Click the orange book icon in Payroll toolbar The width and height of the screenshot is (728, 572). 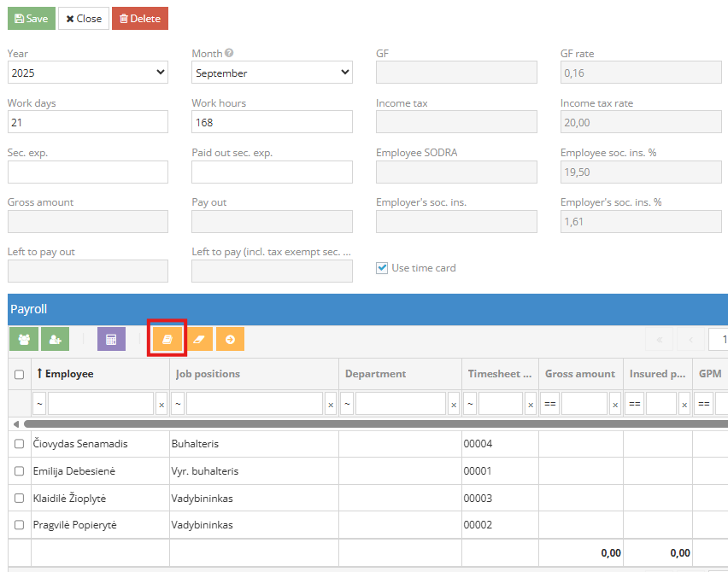pyautogui.click(x=167, y=339)
